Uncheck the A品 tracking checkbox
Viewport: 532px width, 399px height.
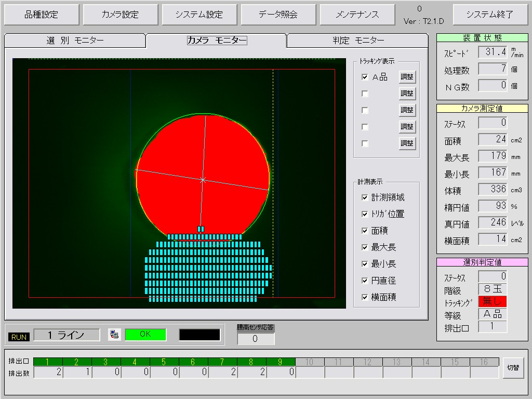click(365, 77)
